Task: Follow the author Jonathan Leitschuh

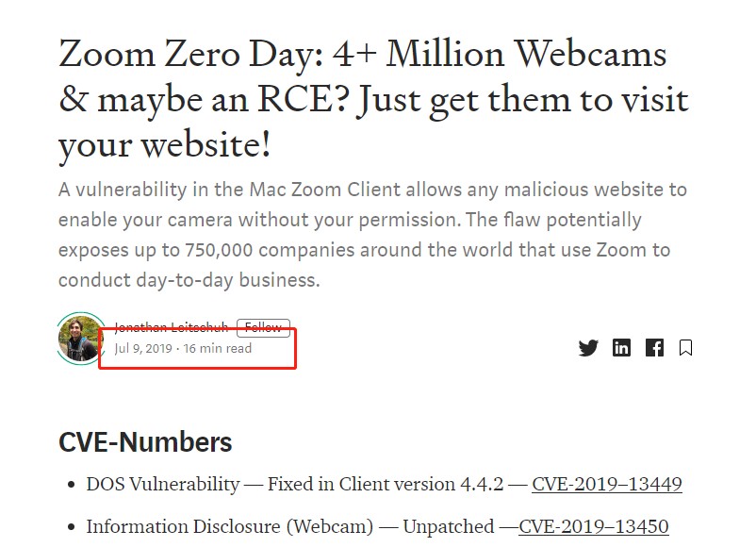Action: coord(263,327)
